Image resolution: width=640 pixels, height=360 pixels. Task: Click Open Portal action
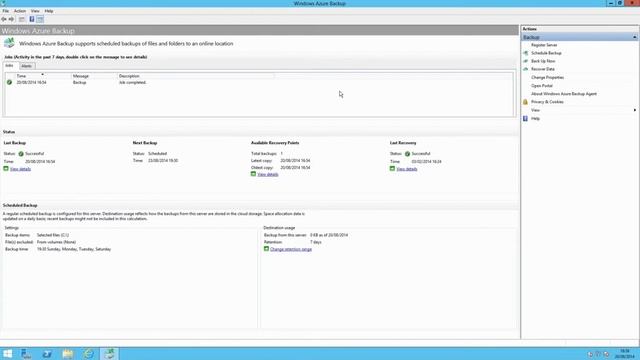[542, 86]
